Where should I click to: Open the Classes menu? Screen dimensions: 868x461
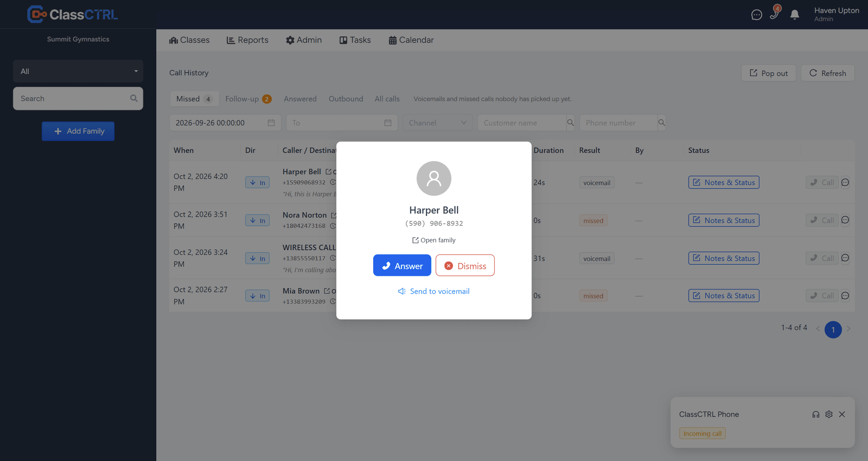(189, 40)
